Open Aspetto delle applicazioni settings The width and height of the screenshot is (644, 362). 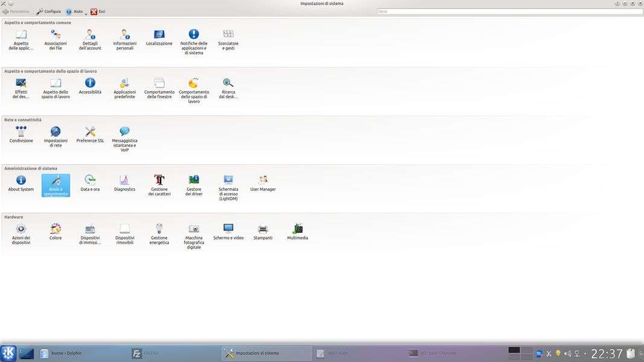coord(21,40)
